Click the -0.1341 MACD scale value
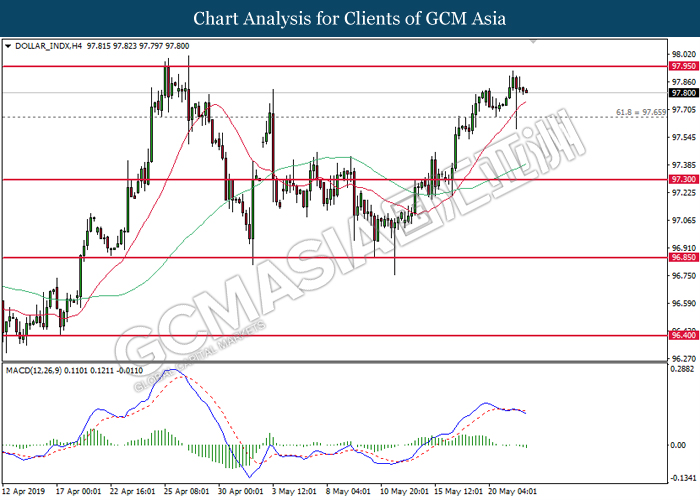The width and height of the screenshot is (700, 500). (x=683, y=478)
